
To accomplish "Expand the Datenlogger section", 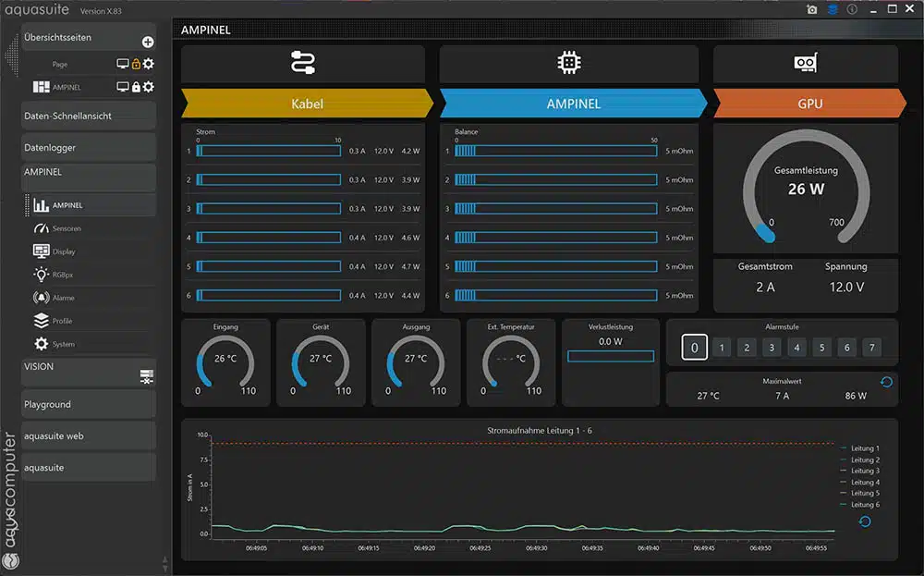I will click(89, 147).
